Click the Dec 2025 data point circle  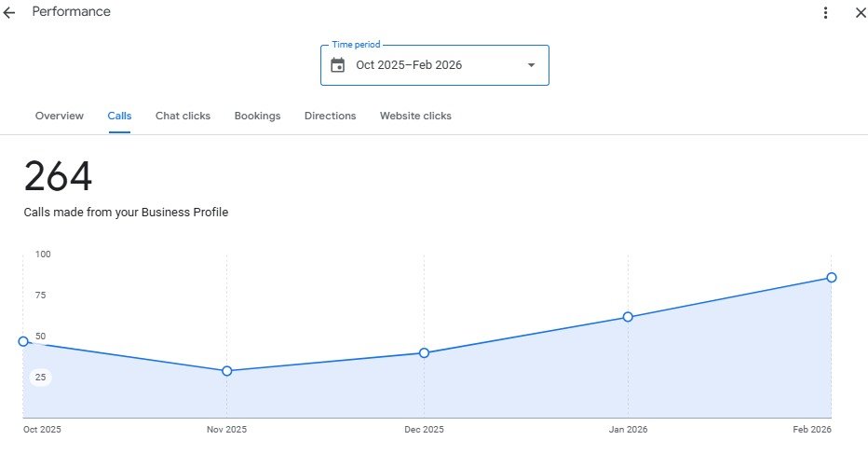pyautogui.click(x=424, y=353)
